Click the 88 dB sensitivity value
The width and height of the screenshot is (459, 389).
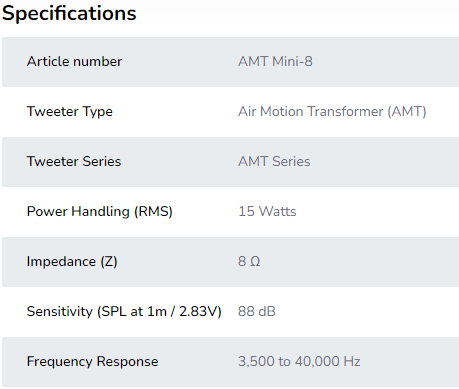click(257, 311)
